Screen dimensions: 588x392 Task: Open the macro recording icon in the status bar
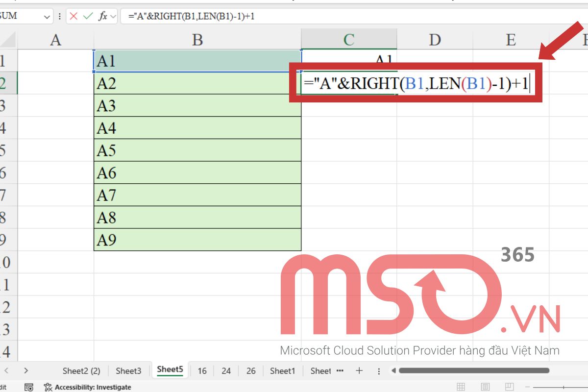tap(29, 387)
